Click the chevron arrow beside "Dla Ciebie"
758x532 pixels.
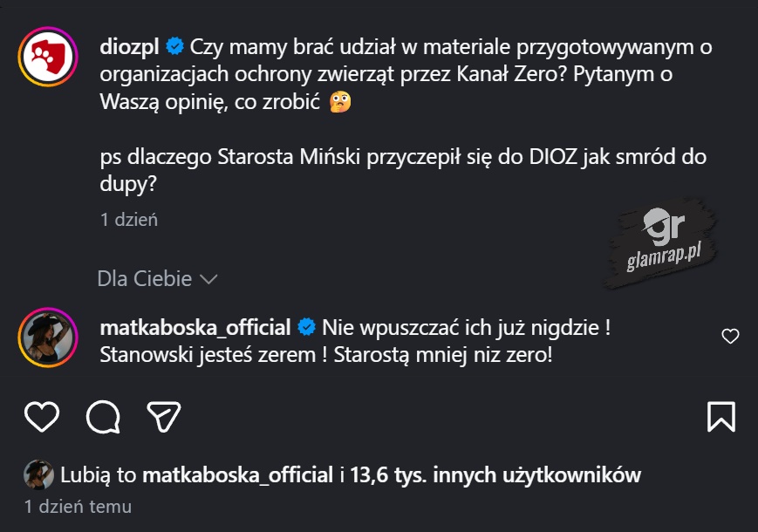(208, 280)
